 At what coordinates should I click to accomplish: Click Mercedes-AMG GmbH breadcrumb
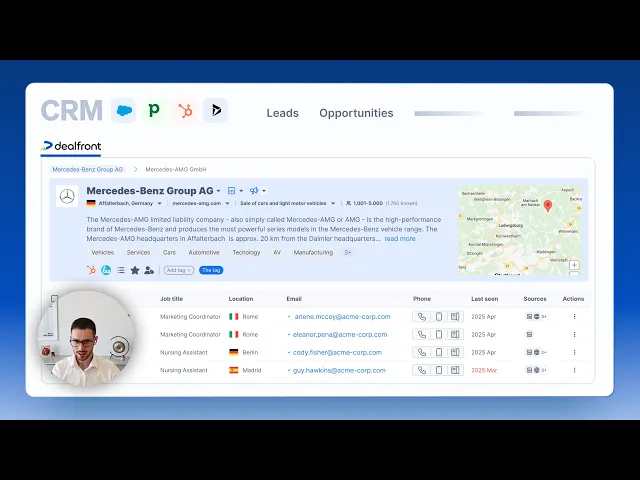(x=176, y=169)
